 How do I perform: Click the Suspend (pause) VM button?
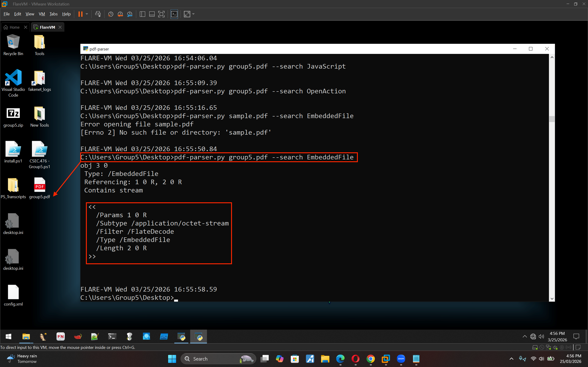pos(80,14)
